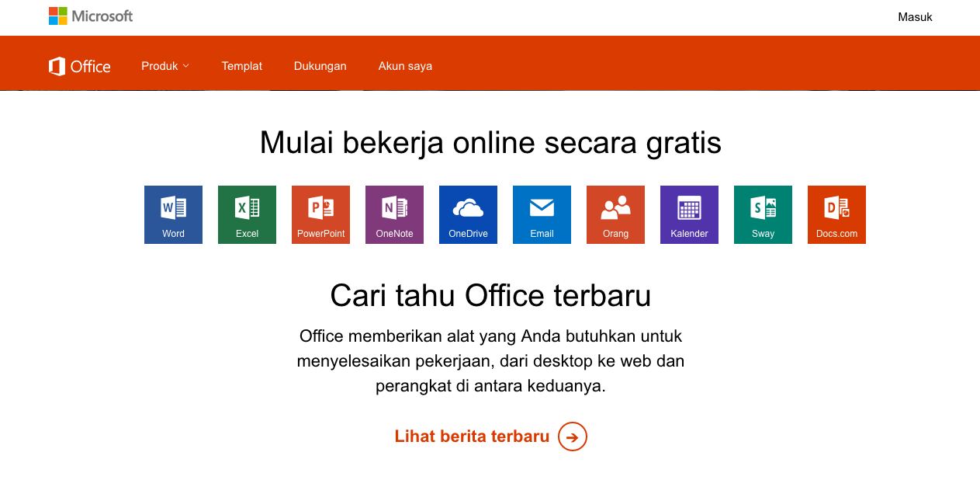Viewport: 980px width, 480px height.
Task: Expand the Produk dropdown menu
Action: point(164,66)
